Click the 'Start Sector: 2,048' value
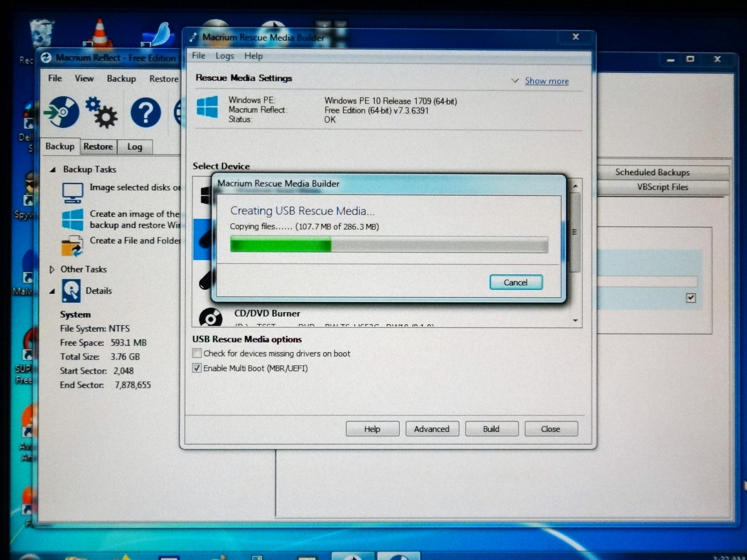Screen dimensions: 747x560 click(x=123, y=371)
